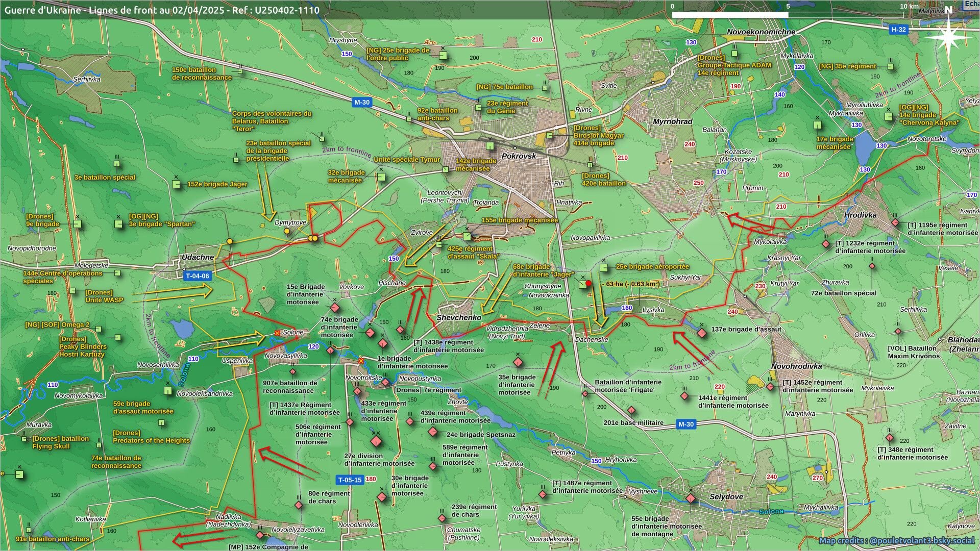This screenshot has width=980, height=551.
Task: Select the red diamond of 1195e régiment
Action: pyautogui.click(x=895, y=223)
